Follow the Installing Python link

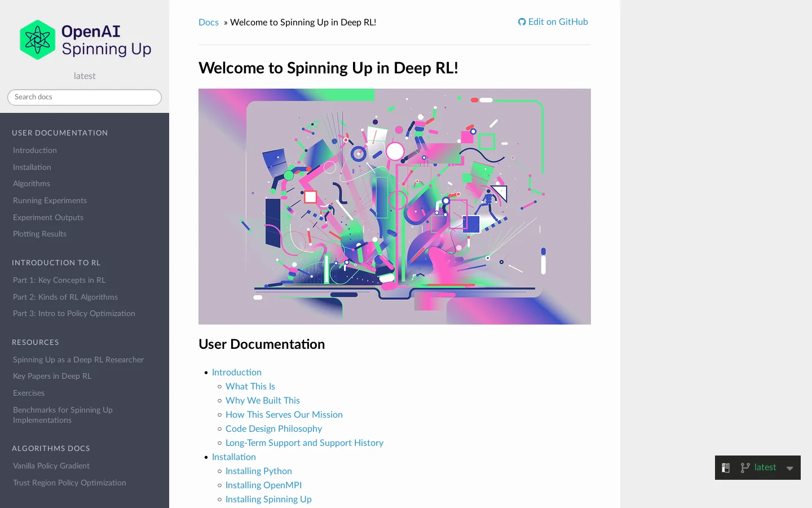click(259, 471)
